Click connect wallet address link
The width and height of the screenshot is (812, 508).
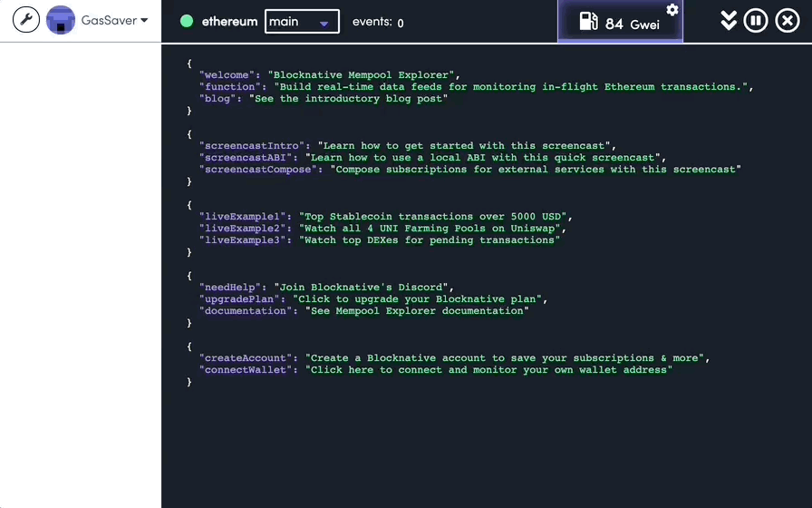488,370
